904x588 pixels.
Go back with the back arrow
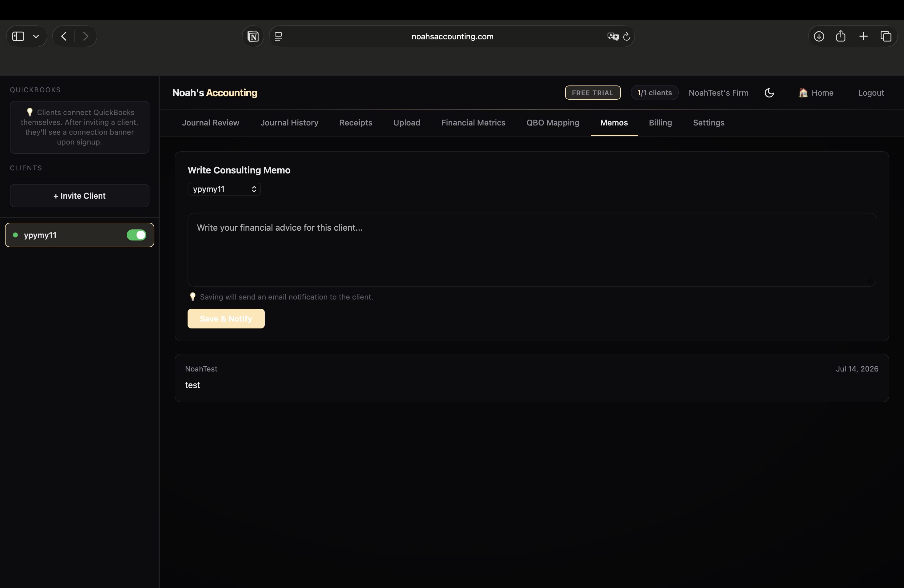pos(64,36)
